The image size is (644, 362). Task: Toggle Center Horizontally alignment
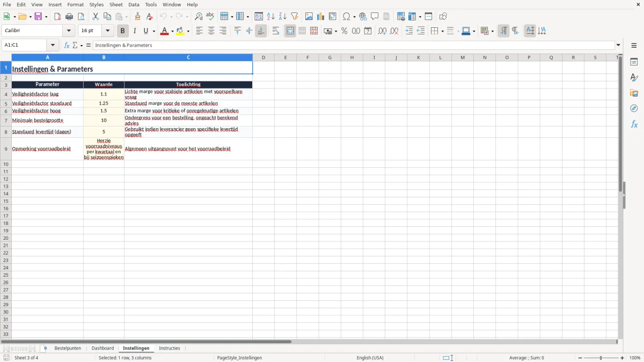[211, 31]
